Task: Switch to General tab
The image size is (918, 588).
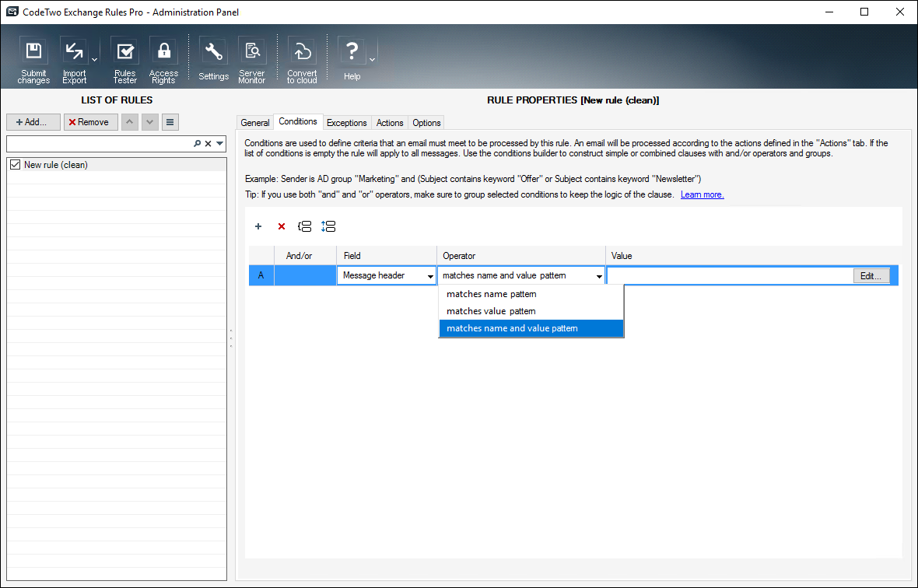Action: (x=255, y=122)
